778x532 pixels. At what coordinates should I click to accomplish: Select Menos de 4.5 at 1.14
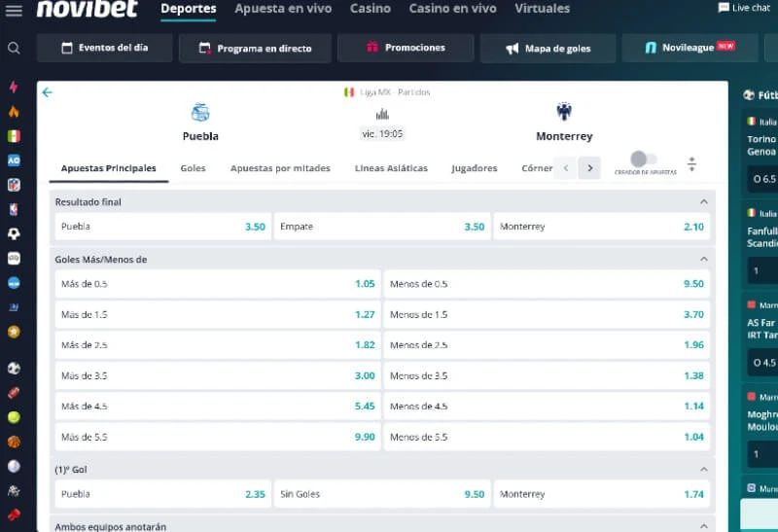(547, 406)
